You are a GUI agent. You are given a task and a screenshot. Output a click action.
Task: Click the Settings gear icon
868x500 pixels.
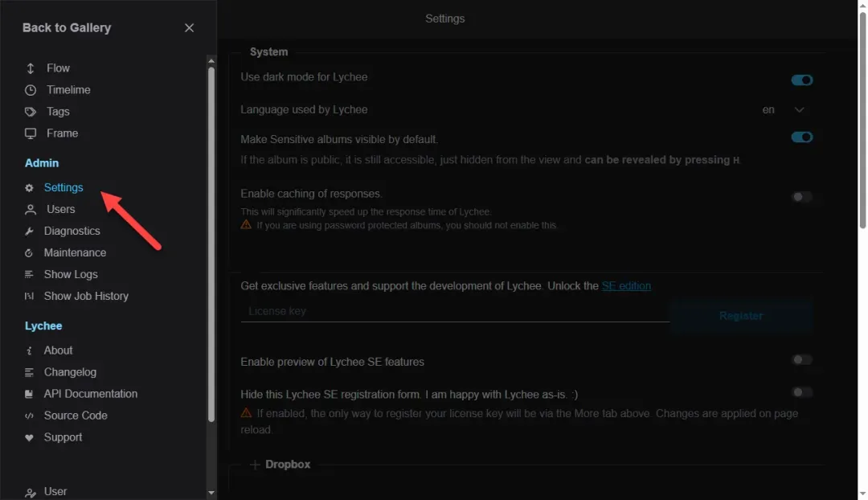tap(30, 188)
